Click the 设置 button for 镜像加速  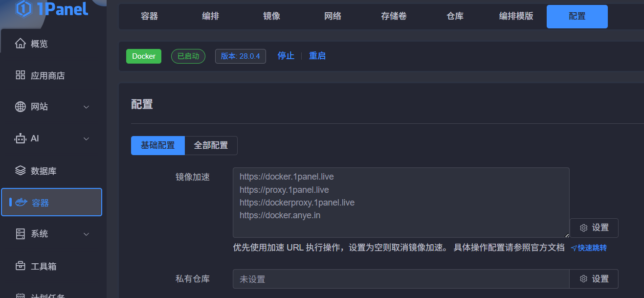click(594, 228)
